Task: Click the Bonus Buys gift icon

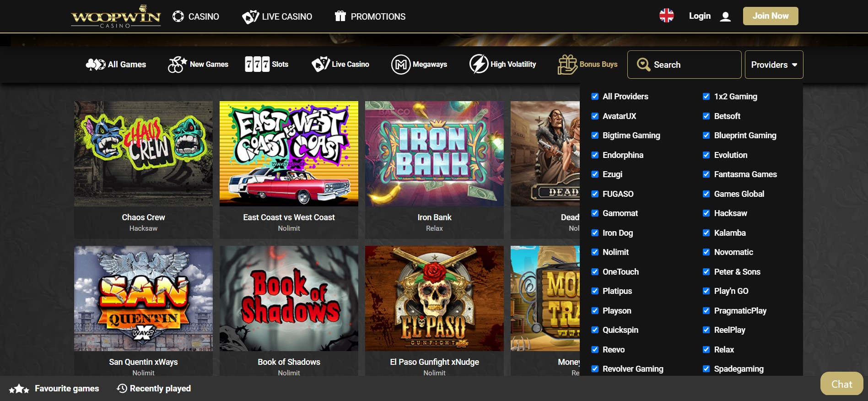Action: (x=567, y=65)
